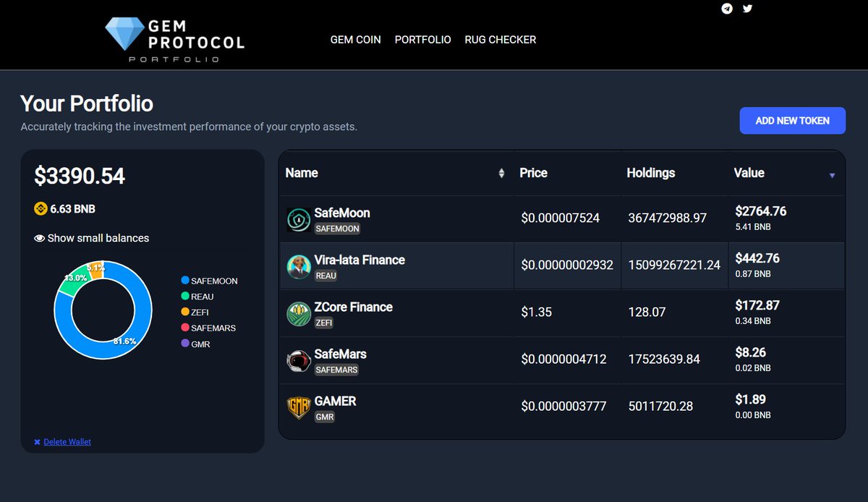
Task: Sort by Value column arrow
Action: point(832,176)
